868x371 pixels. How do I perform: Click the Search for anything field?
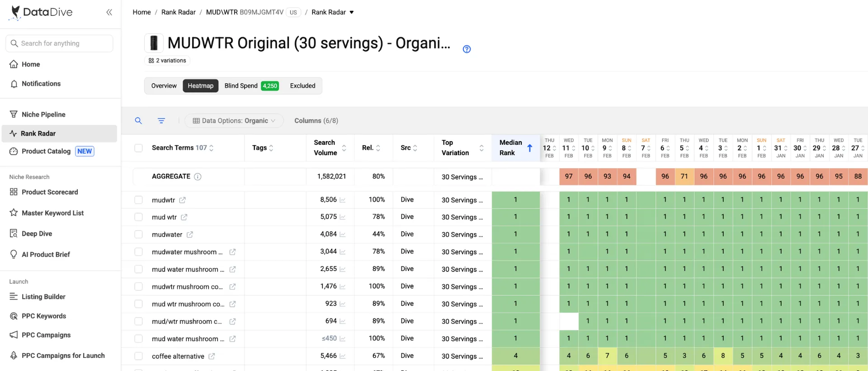pos(60,43)
